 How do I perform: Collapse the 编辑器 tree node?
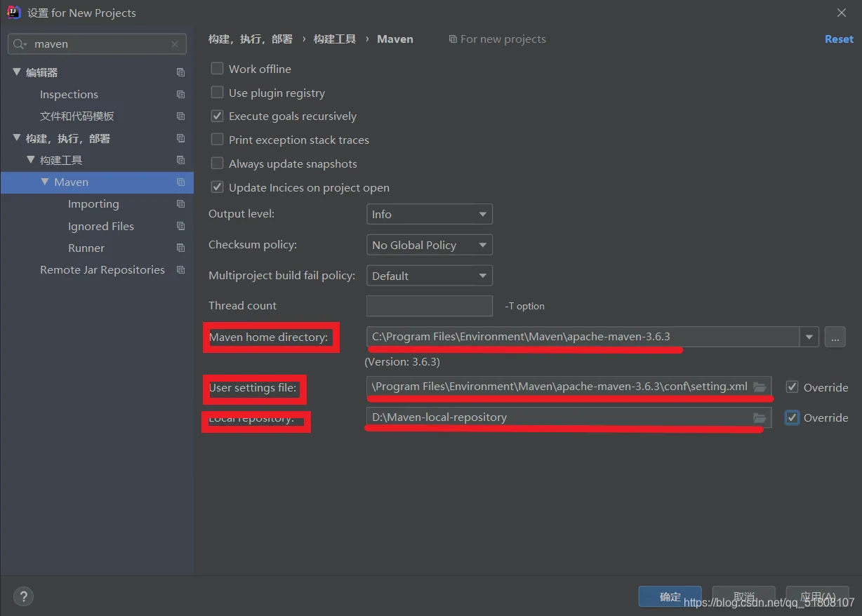(17, 72)
